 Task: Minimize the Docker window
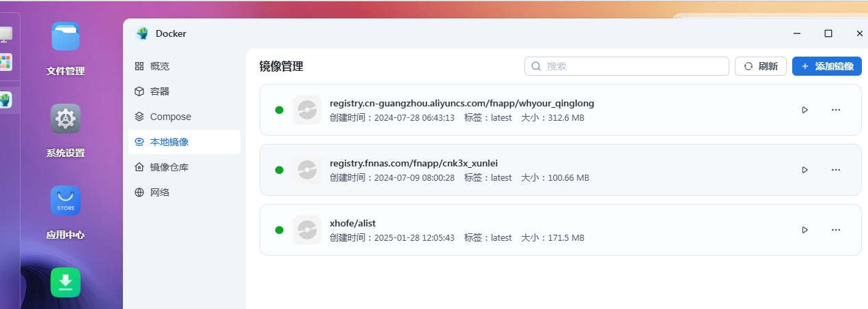797,33
